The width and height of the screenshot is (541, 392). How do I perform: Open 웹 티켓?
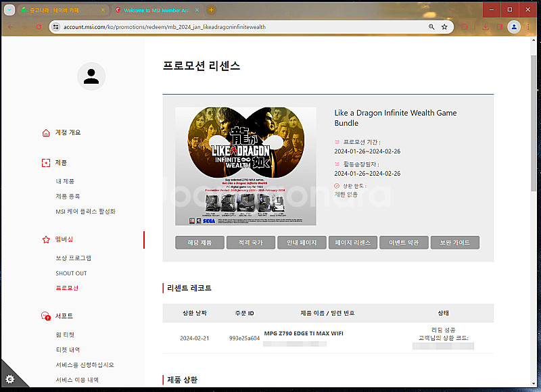coord(65,335)
